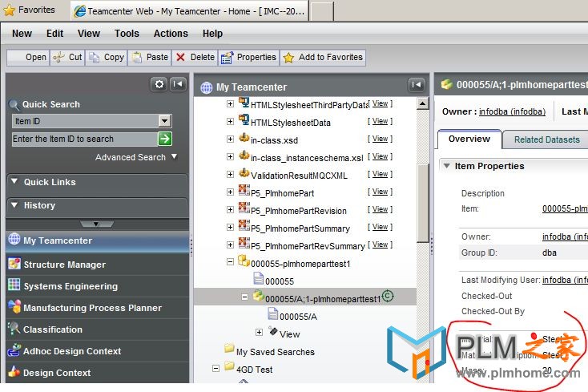Click the 000055-plmhomeparttest1 item icon
588x392 pixels.
[244, 261]
